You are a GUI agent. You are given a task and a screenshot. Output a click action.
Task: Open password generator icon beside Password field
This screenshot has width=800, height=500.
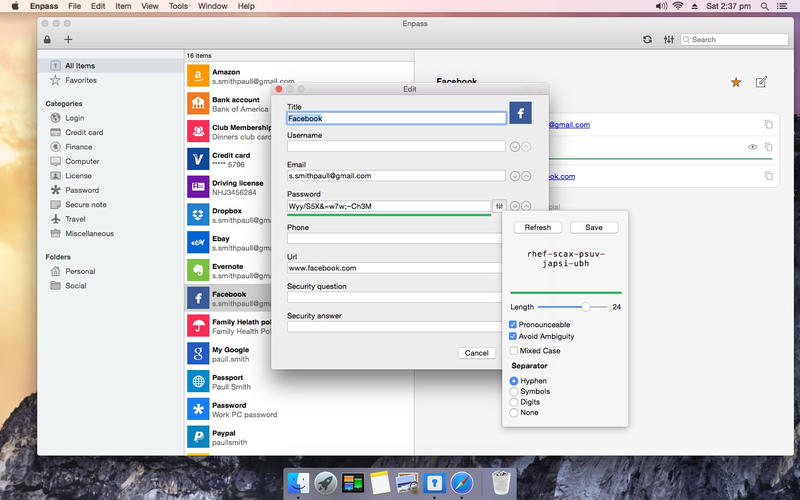pyautogui.click(x=498, y=206)
